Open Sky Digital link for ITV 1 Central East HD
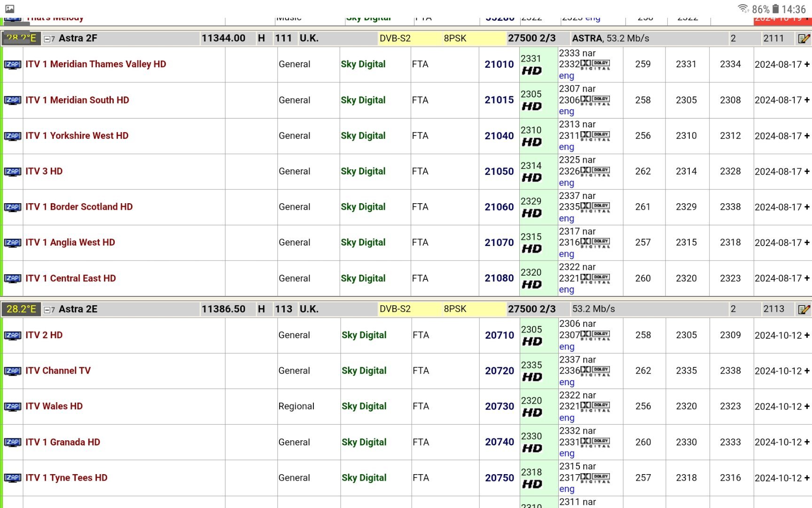The image size is (812, 508). click(x=363, y=278)
